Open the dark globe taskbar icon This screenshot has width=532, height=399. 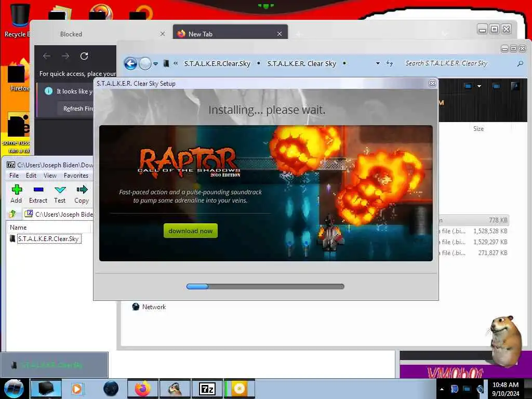click(111, 389)
